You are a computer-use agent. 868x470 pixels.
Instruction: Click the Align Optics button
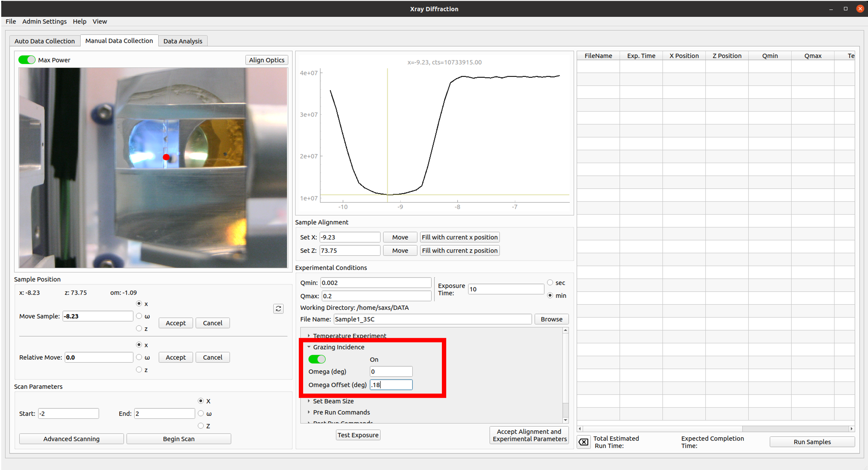click(x=266, y=60)
